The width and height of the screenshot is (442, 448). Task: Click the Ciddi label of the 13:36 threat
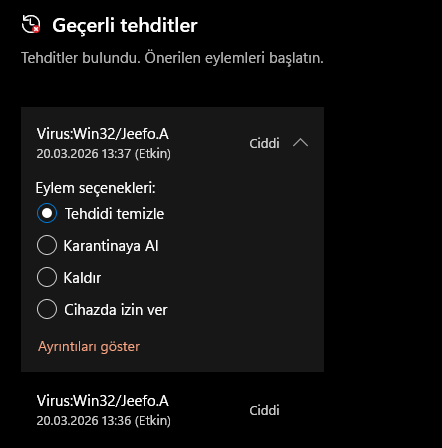pos(264,411)
